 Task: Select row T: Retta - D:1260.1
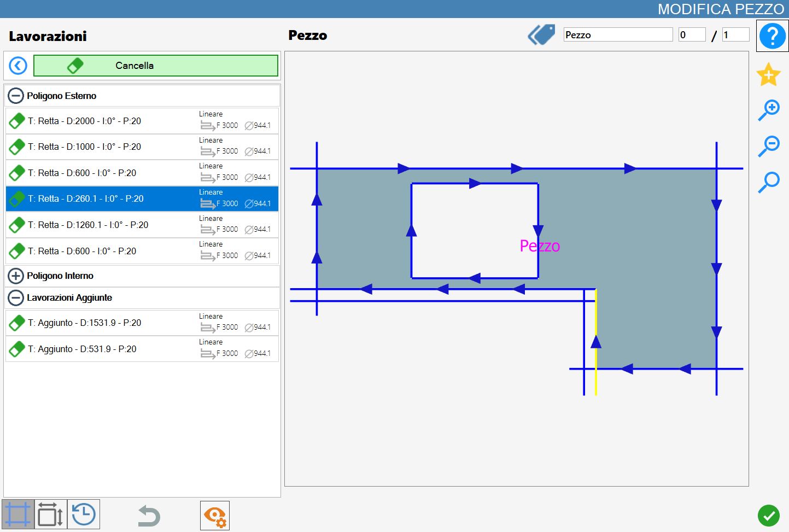click(x=142, y=225)
